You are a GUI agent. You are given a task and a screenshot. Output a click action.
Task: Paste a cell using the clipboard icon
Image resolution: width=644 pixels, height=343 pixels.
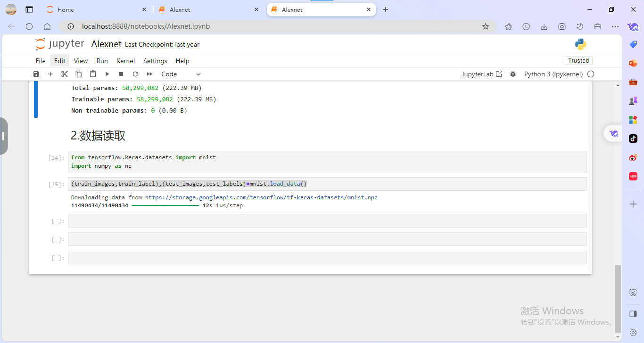pyautogui.click(x=93, y=74)
